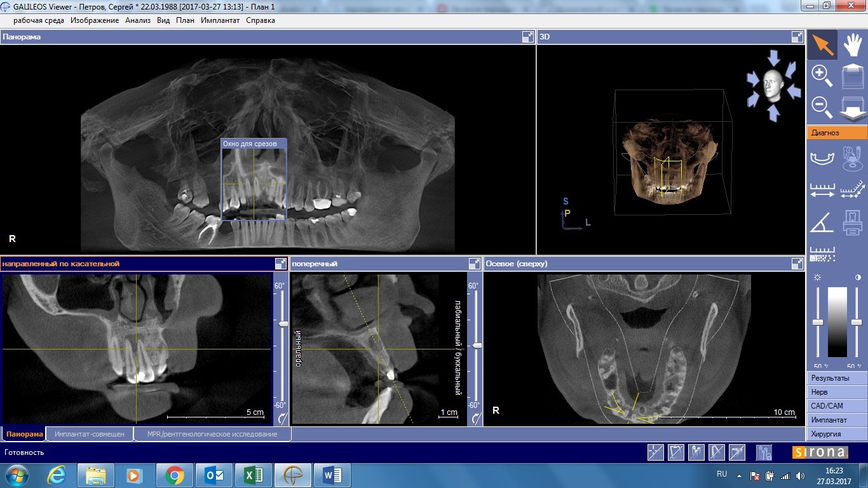Click the 3D view arrow above head
This screenshot has width=868, height=488.
click(x=773, y=58)
